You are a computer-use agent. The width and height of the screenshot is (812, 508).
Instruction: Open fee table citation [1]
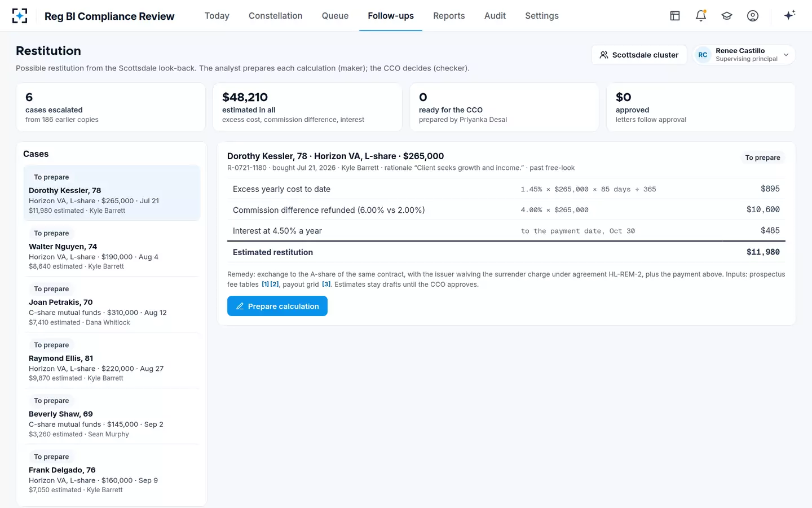(x=265, y=284)
